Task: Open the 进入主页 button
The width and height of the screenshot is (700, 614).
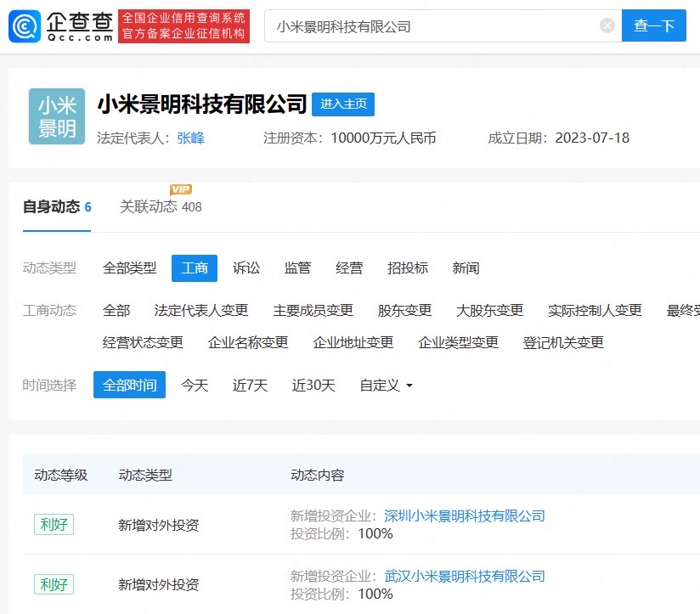Action: (343, 104)
